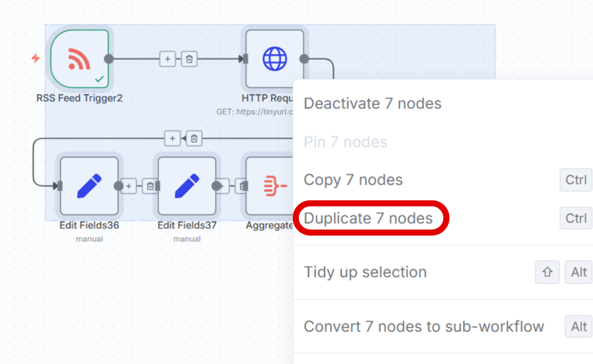The image size is (593, 364).
Task: Select the HTTP Request globe node
Action: pos(275,59)
